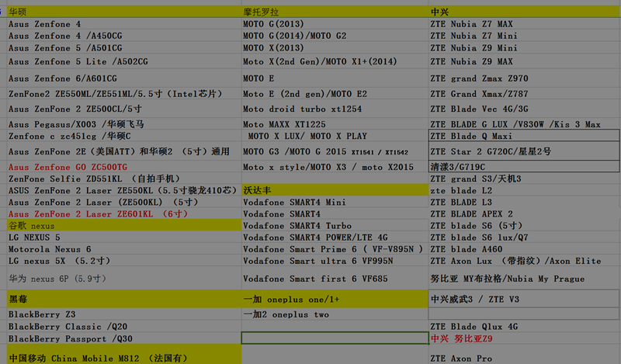Viewport: 621px width, 364px height.
Task: Select the 沃达丰 header cell
Action: point(335,190)
